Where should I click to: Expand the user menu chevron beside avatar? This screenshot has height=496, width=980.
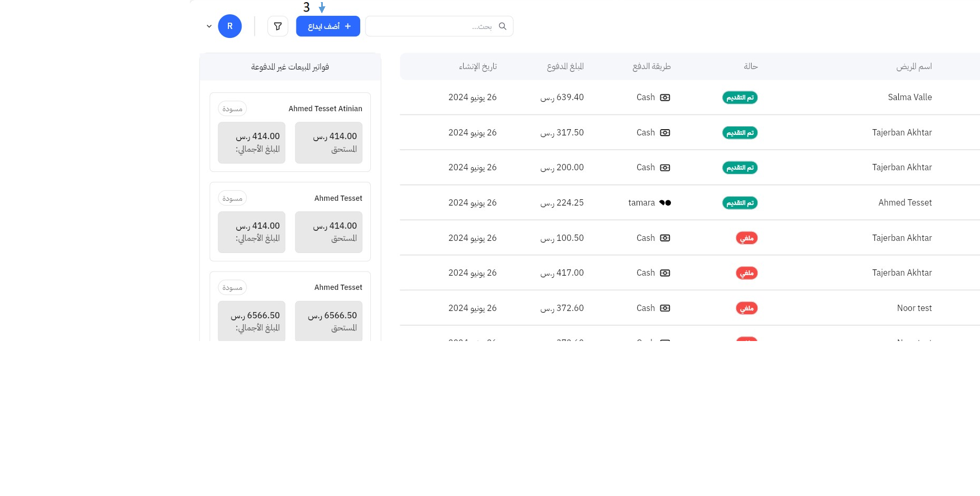[209, 26]
